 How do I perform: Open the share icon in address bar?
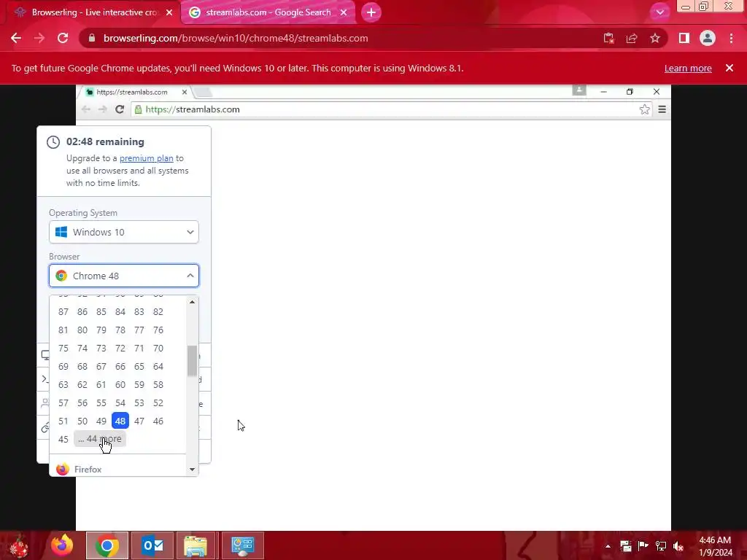tap(632, 38)
